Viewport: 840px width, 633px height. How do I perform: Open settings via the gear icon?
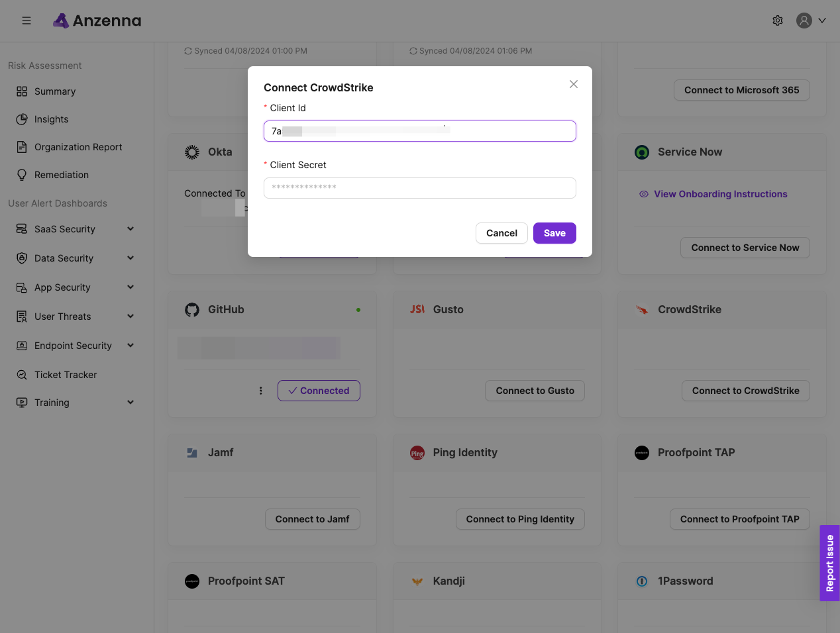click(778, 21)
